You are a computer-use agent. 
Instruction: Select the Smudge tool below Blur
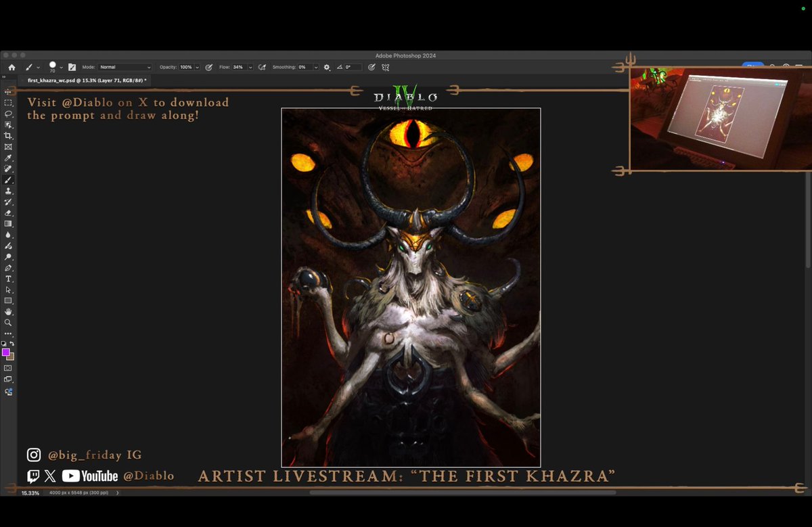8,246
